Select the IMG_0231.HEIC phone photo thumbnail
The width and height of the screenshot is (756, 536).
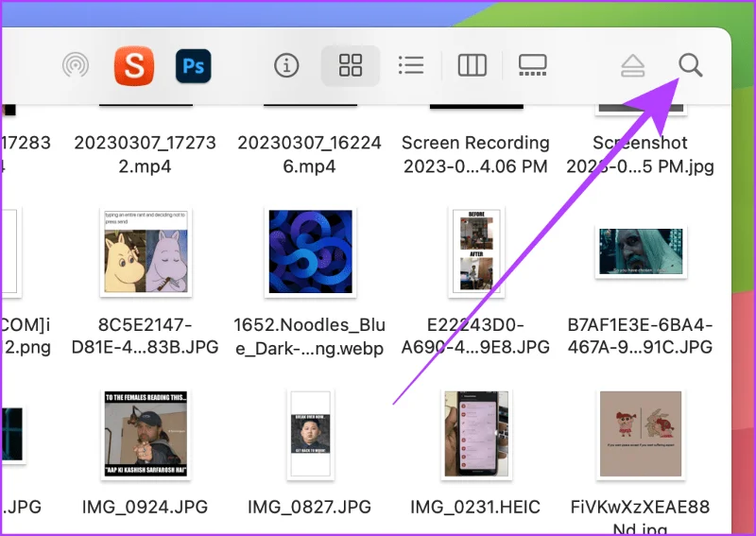pos(476,434)
